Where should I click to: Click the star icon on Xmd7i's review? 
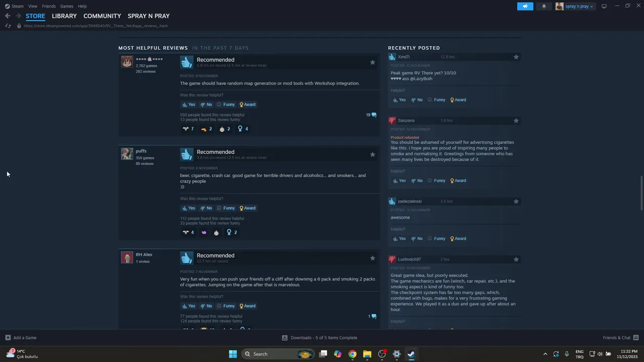click(x=516, y=57)
